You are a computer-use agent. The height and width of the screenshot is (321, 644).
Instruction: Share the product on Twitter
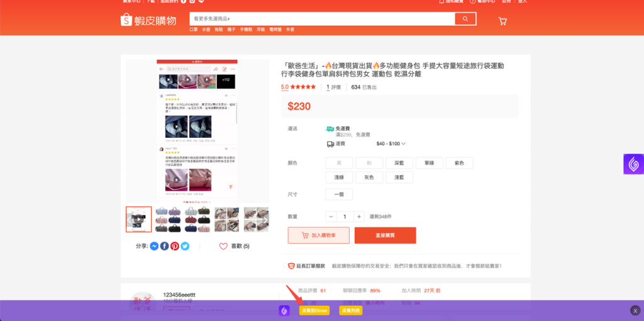tap(186, 246)
